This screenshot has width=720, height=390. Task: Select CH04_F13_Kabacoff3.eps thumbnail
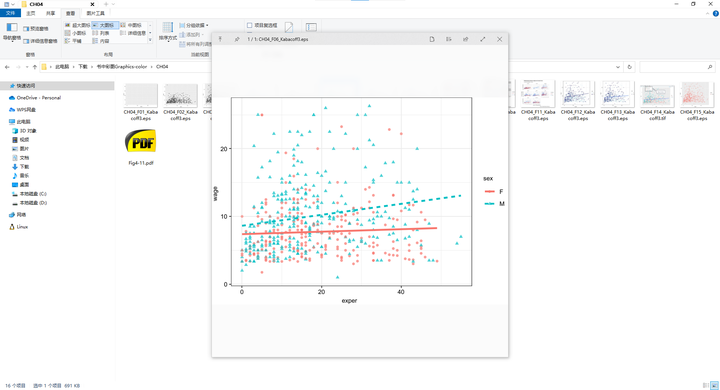618,101
